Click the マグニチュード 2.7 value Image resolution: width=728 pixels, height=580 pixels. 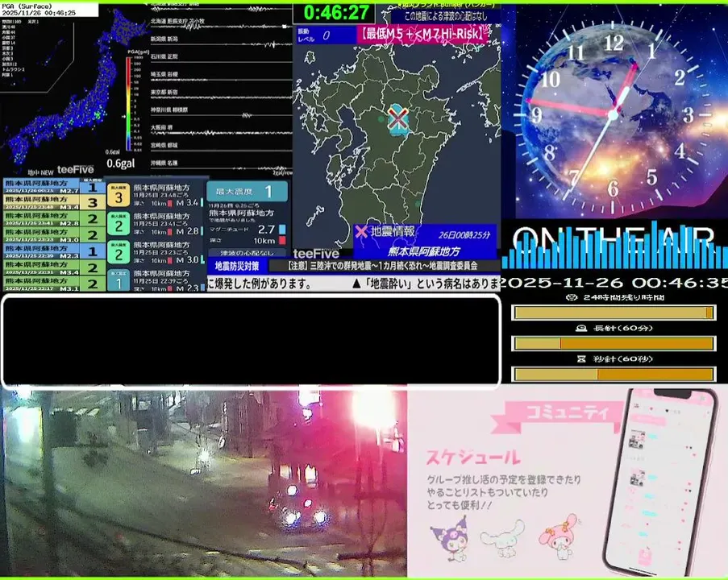point(267,230)
